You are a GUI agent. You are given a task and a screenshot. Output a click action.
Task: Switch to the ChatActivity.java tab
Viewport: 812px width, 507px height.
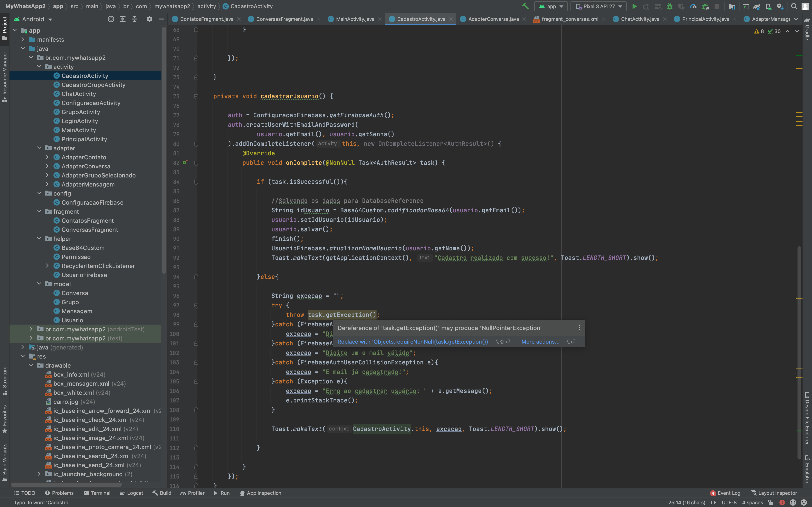coord(639,19)
